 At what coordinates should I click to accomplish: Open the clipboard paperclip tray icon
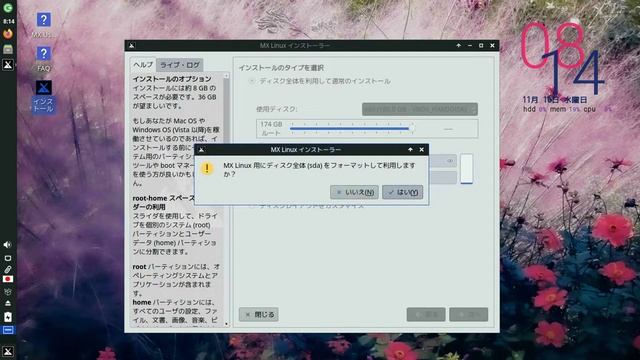8,269
